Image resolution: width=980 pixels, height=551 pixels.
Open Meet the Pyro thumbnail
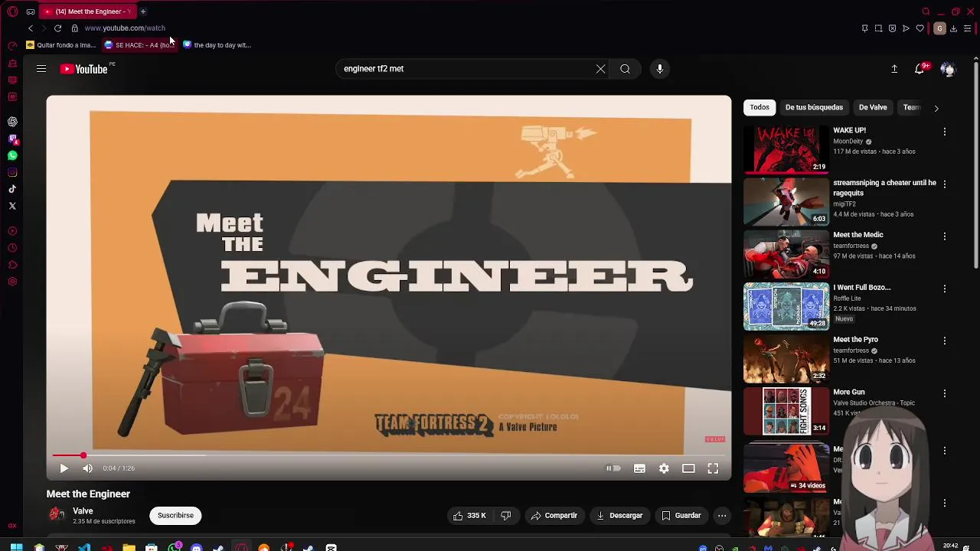[x=786, y=358]
